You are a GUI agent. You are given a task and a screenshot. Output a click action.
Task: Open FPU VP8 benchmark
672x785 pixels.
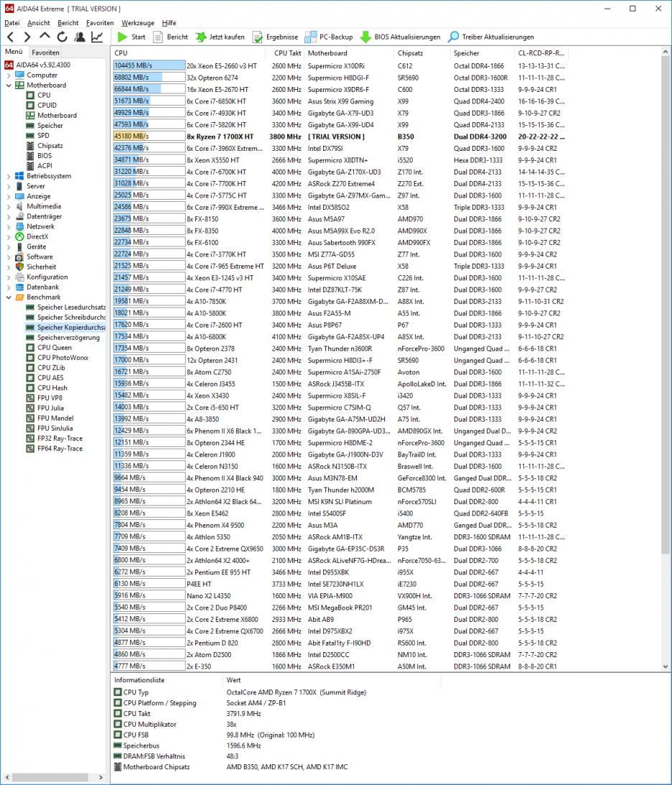(45, 398)
